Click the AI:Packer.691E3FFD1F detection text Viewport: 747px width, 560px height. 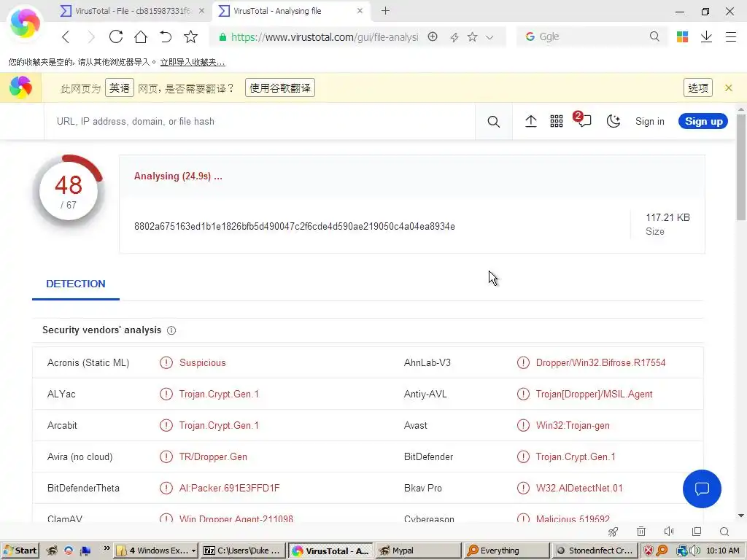(229, 489)
